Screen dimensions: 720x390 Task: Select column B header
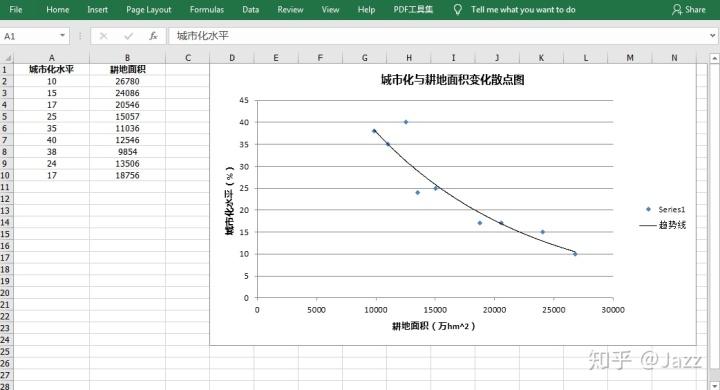click(x=127, y=58)
